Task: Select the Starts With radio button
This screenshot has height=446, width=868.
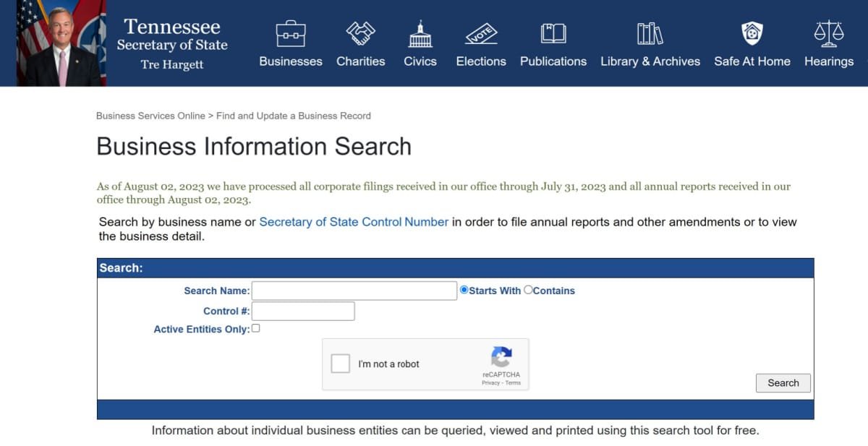Action: (464, 290)
